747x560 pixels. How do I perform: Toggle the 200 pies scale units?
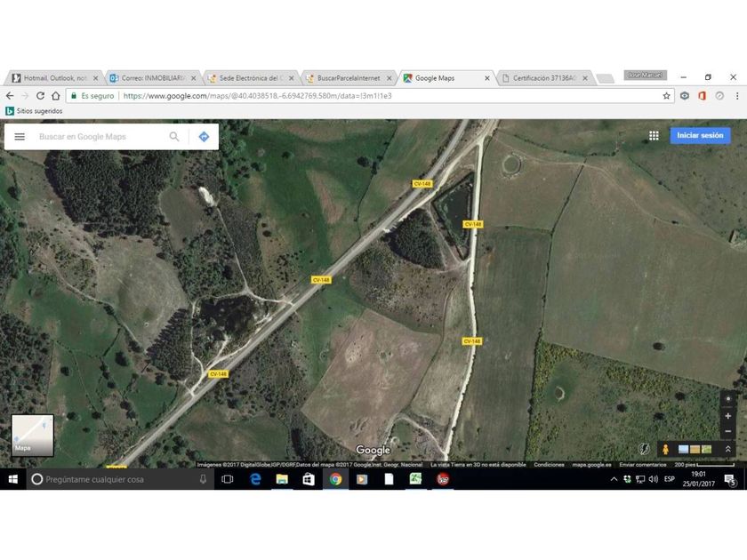point(704,464)
